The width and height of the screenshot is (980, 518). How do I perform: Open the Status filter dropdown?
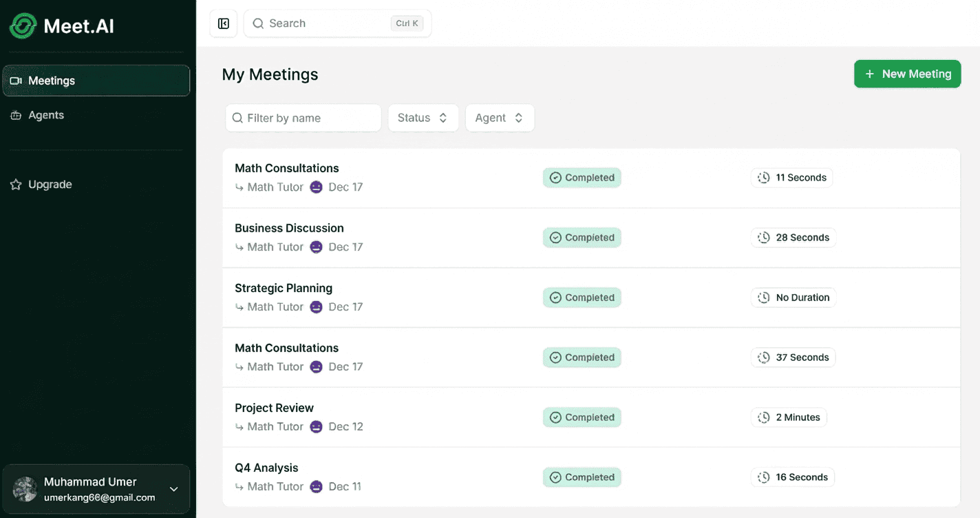423,118
